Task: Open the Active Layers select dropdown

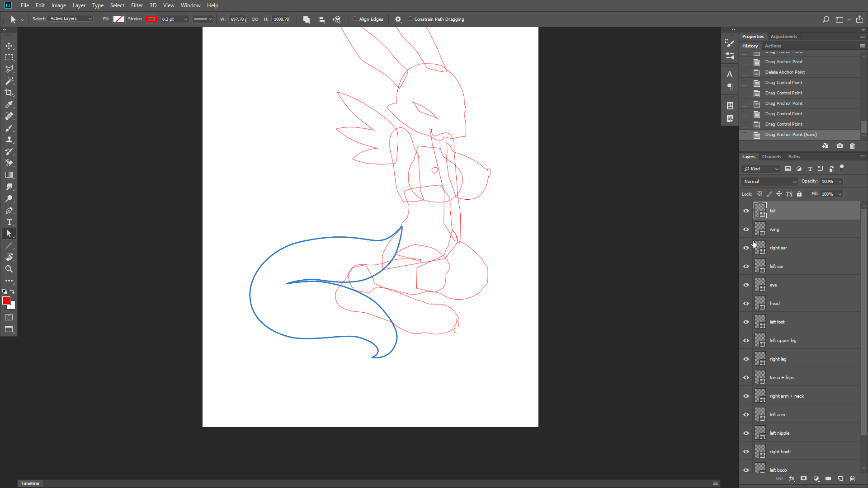Action: (x=71, y=19)
